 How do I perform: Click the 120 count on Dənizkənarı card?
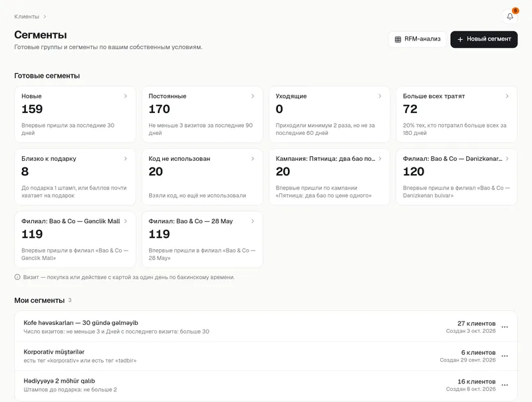[x=413, y=171]
